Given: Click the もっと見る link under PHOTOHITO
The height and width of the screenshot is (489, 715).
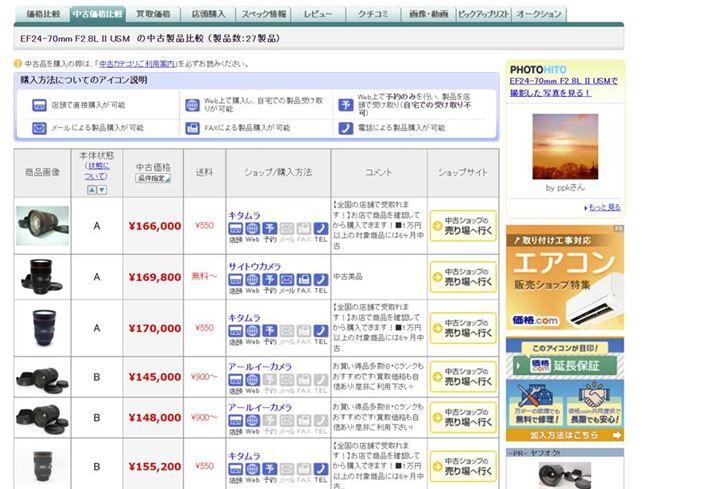Looking at the screenshot, I should pos(604,207).
